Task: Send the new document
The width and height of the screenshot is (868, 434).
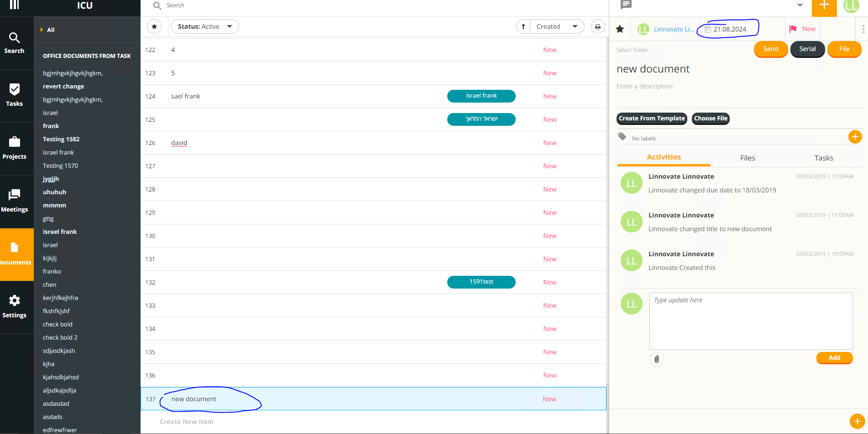Action: point(770,49)
